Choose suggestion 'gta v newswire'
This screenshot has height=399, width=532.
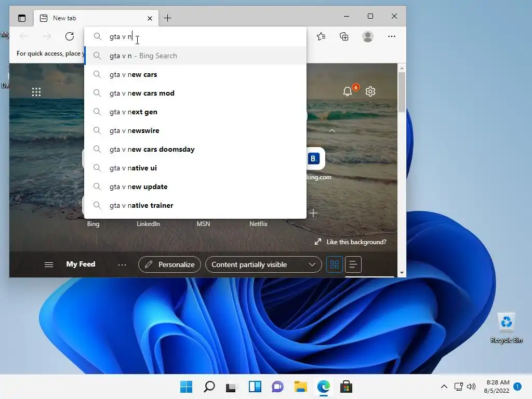pyautogui.click(x=195, y=130)
